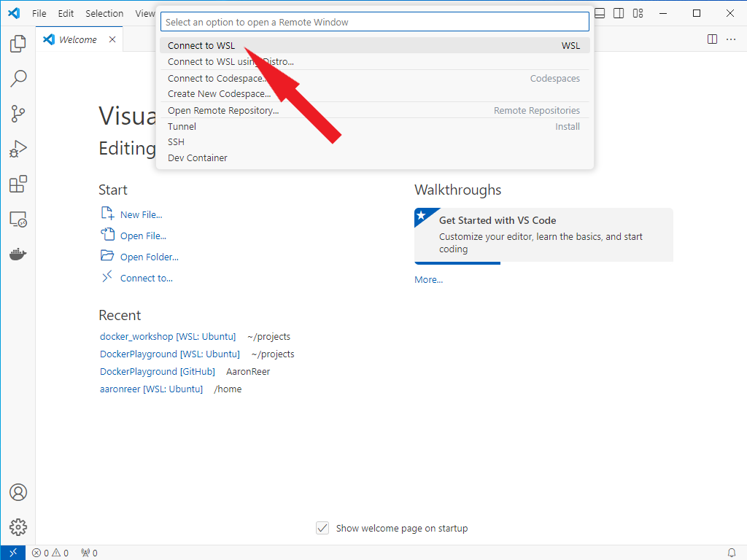Select Connect to WSL option

(x=201, y=45)
